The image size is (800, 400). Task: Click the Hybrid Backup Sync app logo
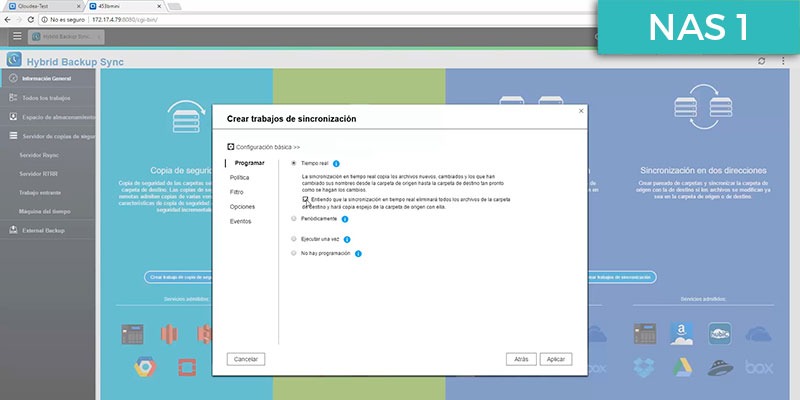[14, 60]
